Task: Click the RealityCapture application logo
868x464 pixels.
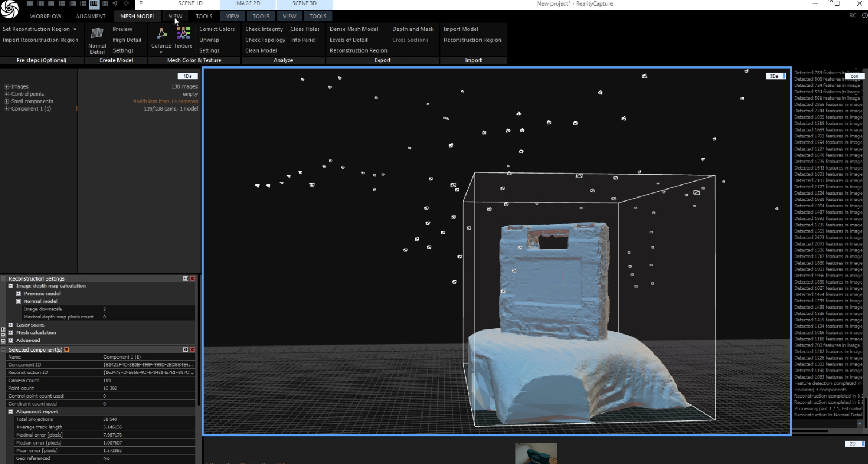Action: (x=10, y=9)
